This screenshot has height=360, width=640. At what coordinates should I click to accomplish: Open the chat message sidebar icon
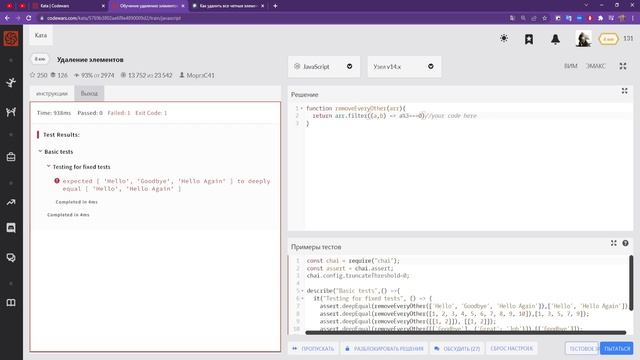pyautogui.click(x=11, y=228)
